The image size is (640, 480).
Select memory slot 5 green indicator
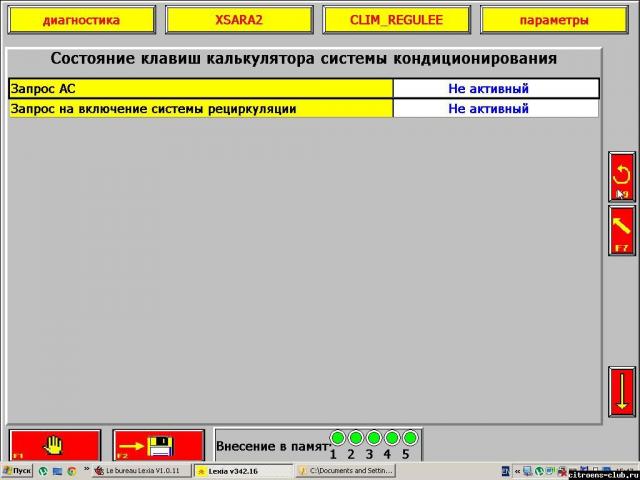coord(409,438)
